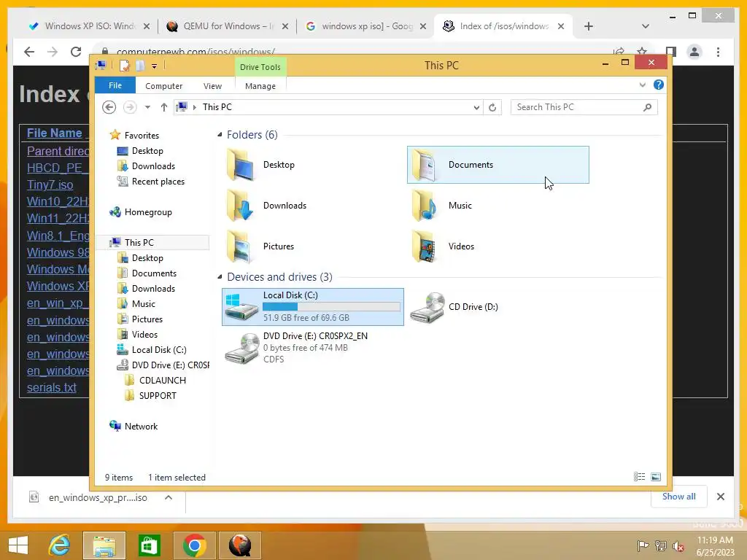Image resolution: width=747 pixels, height=560 pixels.
Task: Open the Videos folder in Folders section
Action: tap(443, 246)
